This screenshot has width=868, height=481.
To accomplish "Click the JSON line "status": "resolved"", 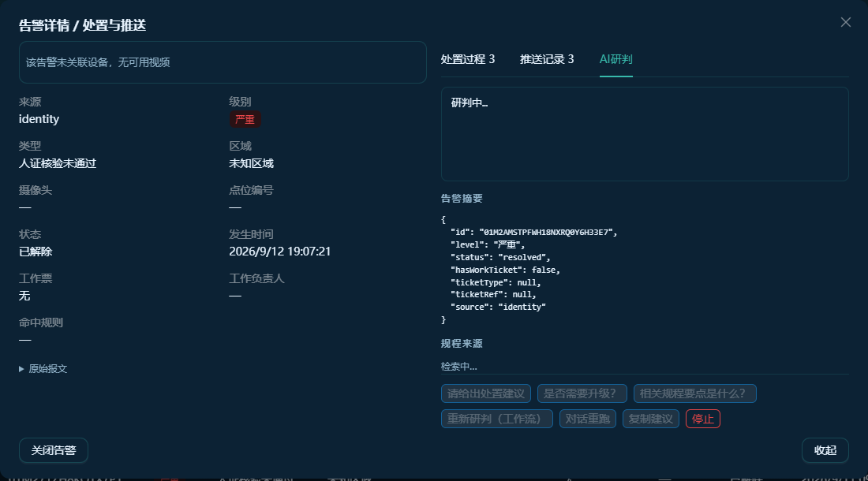I will click(x=500, y=257).
